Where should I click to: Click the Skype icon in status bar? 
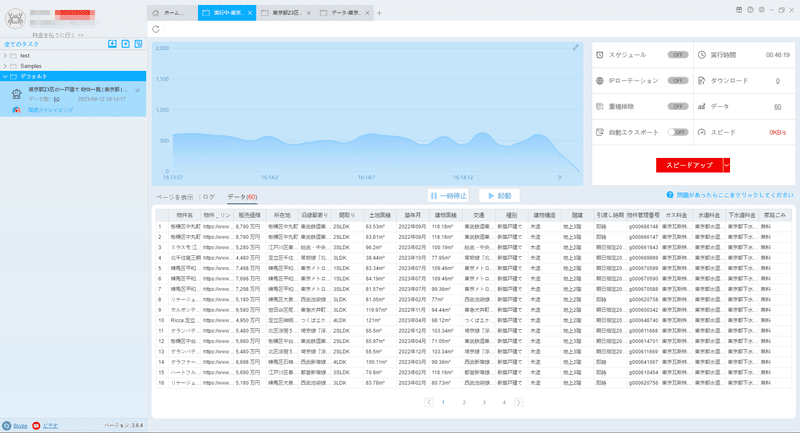(7, 425)
